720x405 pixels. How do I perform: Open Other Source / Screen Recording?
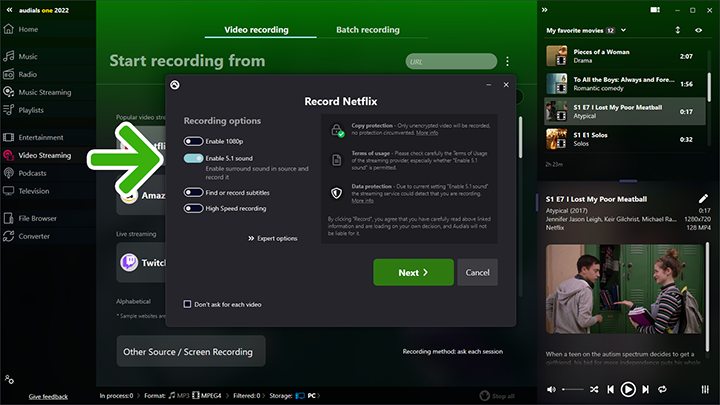(x=191, y=351)
